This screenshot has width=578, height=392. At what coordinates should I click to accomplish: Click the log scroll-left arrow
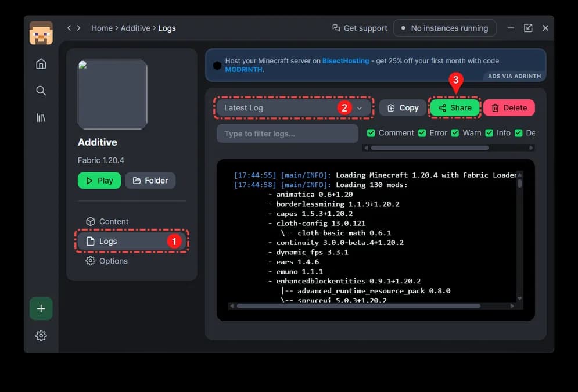(x=232, y=306)
